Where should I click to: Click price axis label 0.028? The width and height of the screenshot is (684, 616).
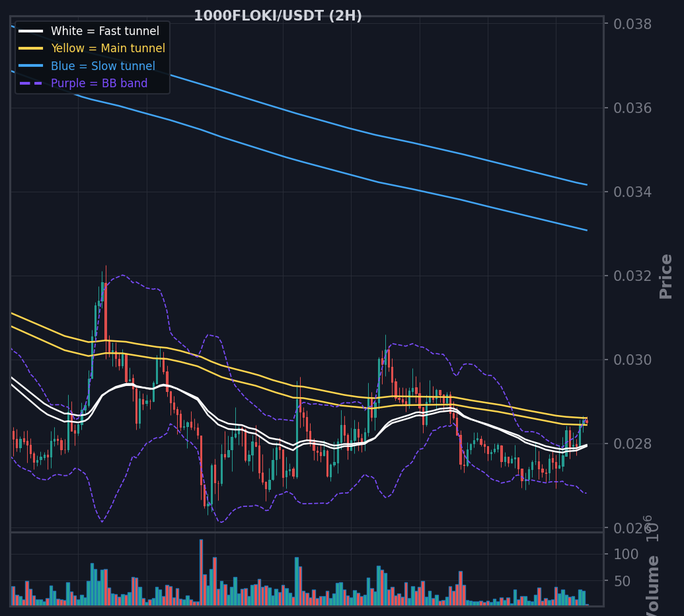632,443
